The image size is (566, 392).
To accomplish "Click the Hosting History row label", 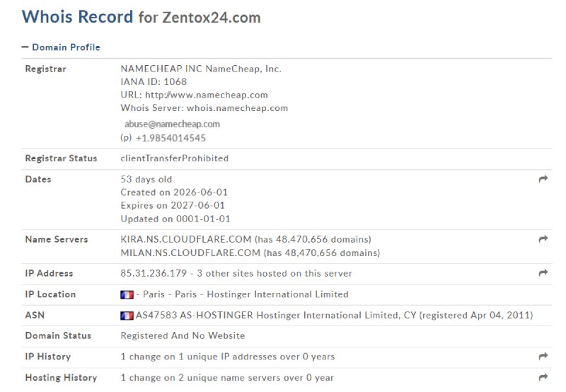I will click(x=61, y=378).
